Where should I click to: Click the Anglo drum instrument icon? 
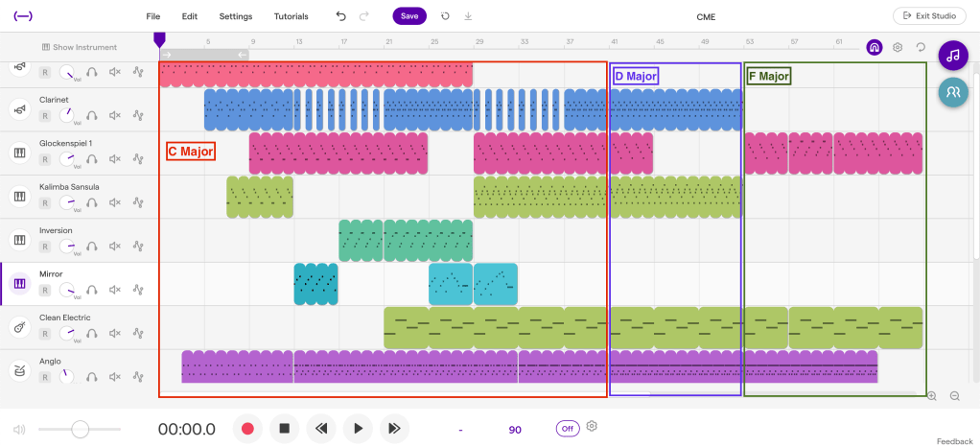point(18,370)
